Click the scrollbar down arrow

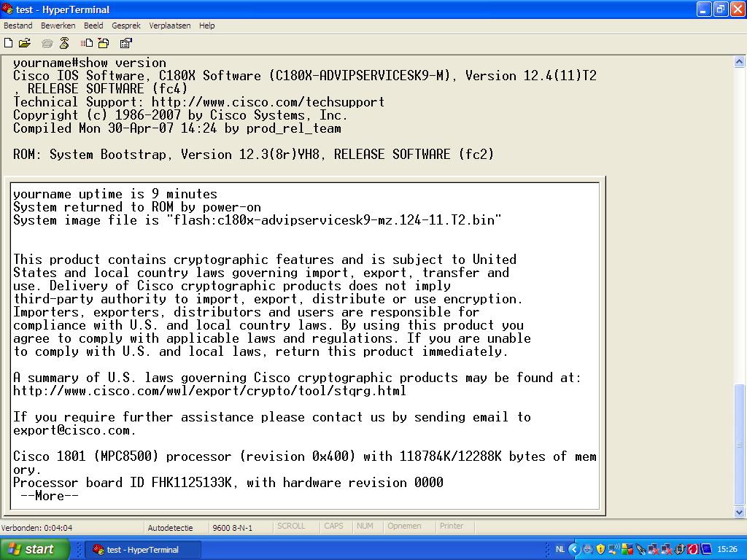[x=740, y=513]
